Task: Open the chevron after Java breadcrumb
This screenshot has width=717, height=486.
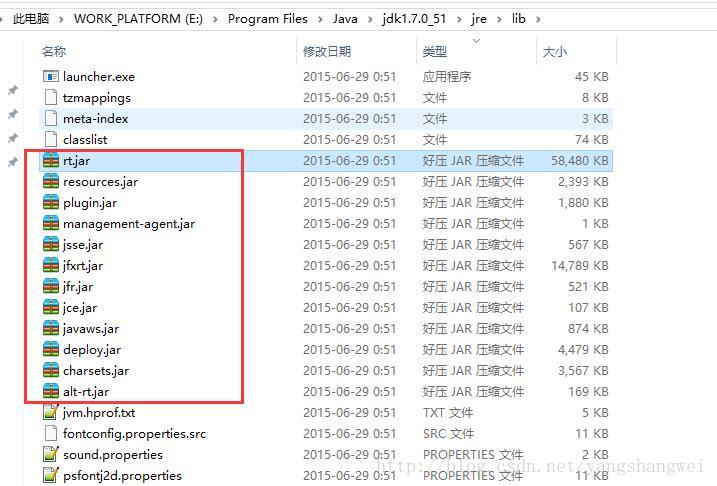Action: 370,19
